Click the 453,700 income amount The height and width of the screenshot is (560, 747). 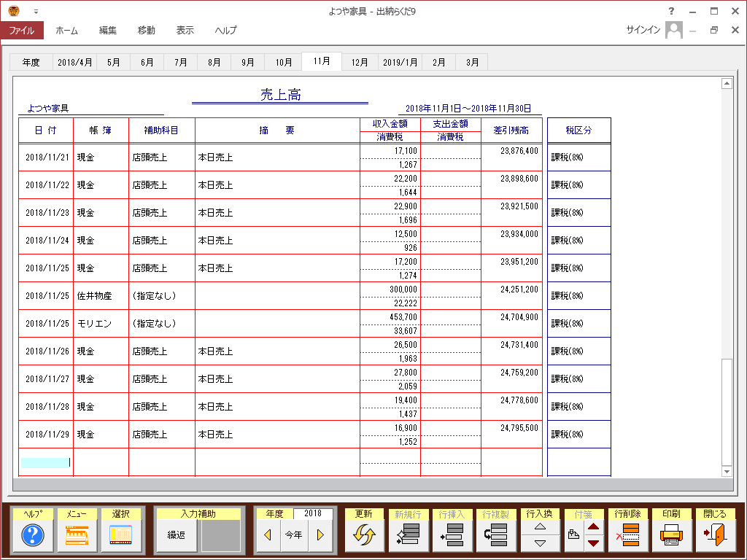(x=403, y=317)
